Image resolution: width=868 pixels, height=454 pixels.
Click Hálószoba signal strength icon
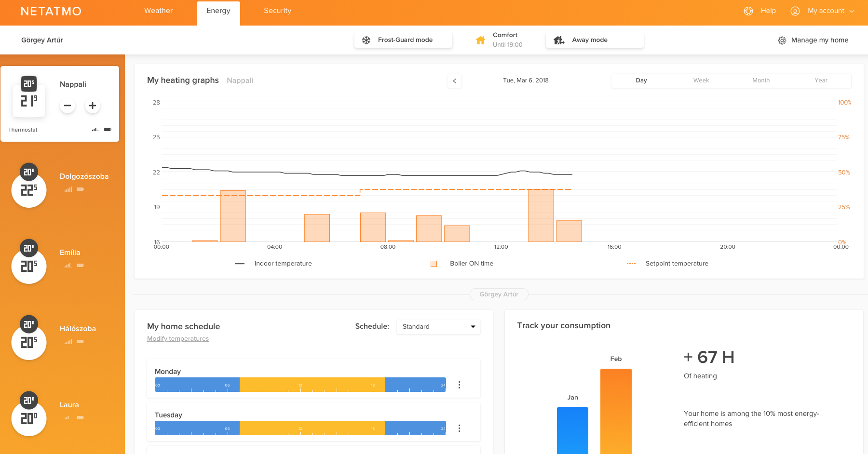68,342
